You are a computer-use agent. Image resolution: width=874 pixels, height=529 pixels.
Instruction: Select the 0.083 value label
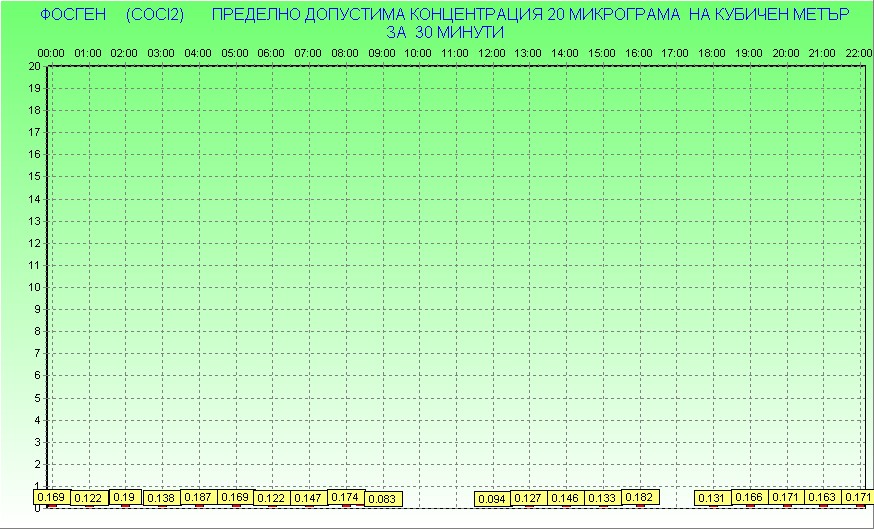383,499
